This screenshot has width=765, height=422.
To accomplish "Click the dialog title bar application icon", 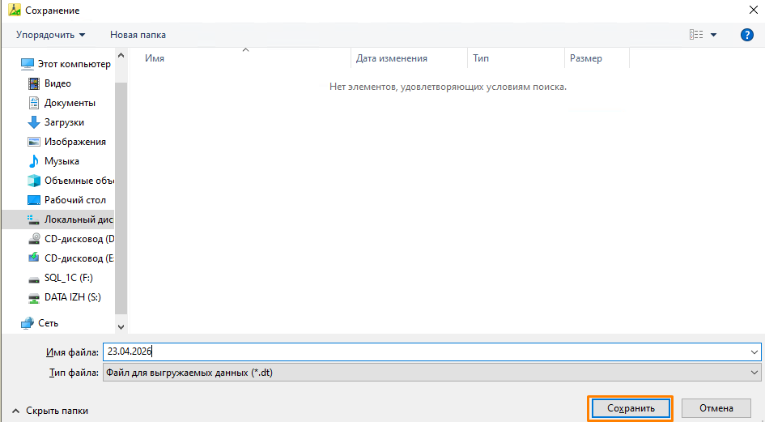I will click(x=15, y=10).
